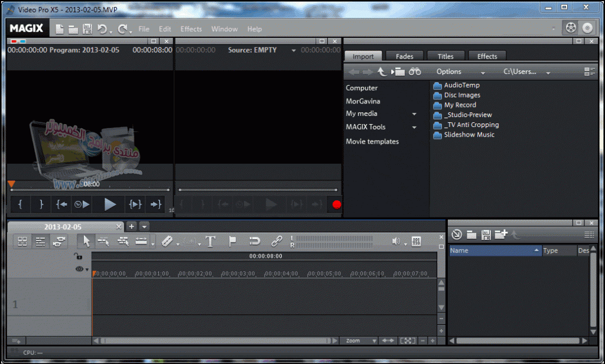The height and width of the screenshot is (364, 605).
Task: Start recording with the red record button
Action: [336, 204]
